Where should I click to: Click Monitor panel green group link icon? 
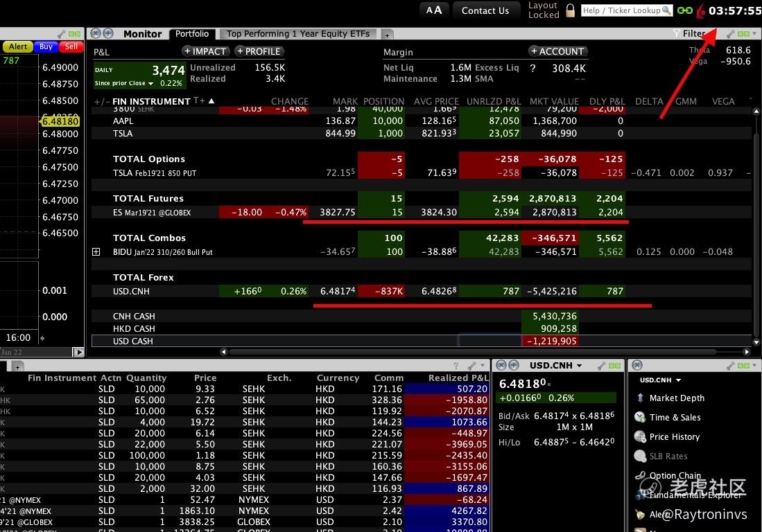(x=743, y=33)
